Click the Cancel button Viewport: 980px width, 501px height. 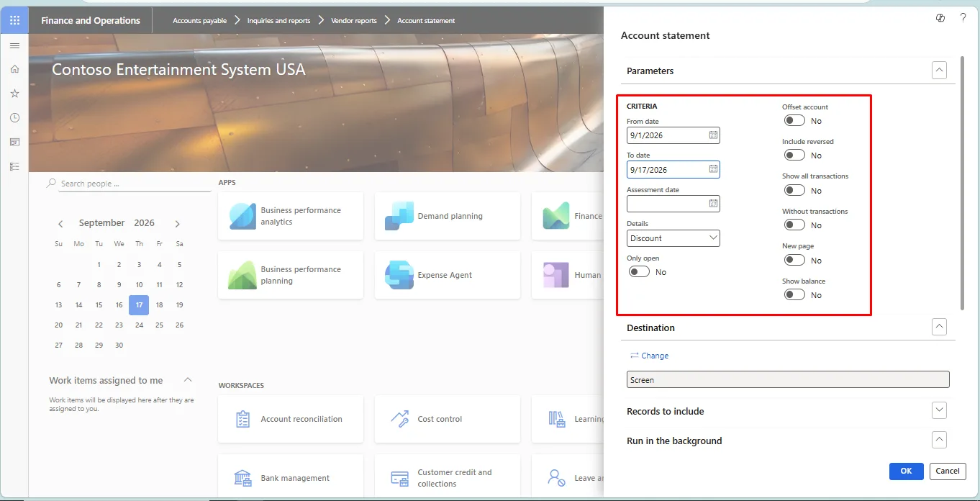[x=948, y=471]
